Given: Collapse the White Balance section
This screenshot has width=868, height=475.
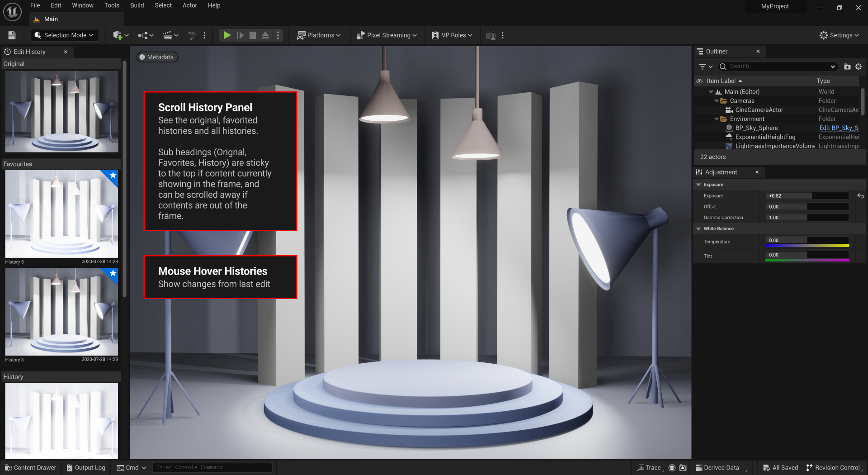Looking at the screenshot, I should point(698,229).
